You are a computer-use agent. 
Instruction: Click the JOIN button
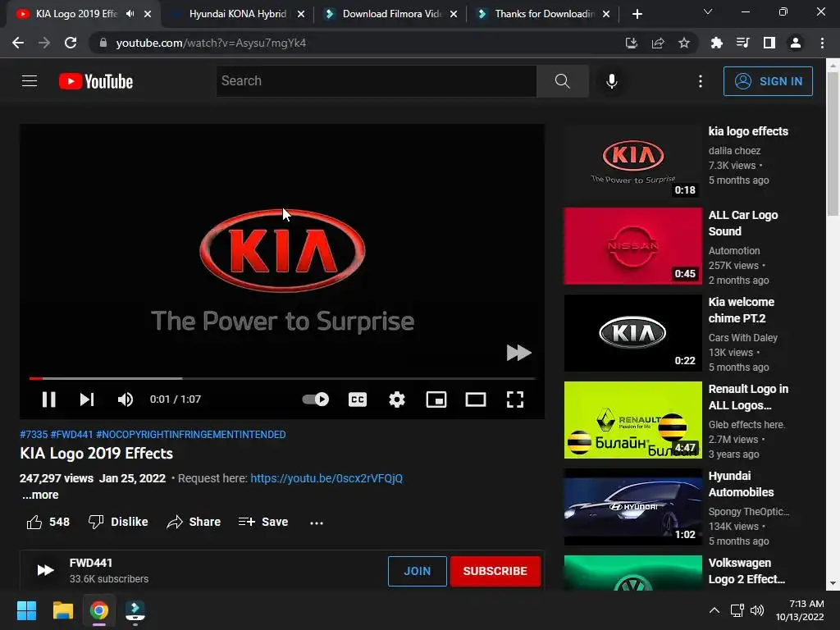tap(418, 571)
